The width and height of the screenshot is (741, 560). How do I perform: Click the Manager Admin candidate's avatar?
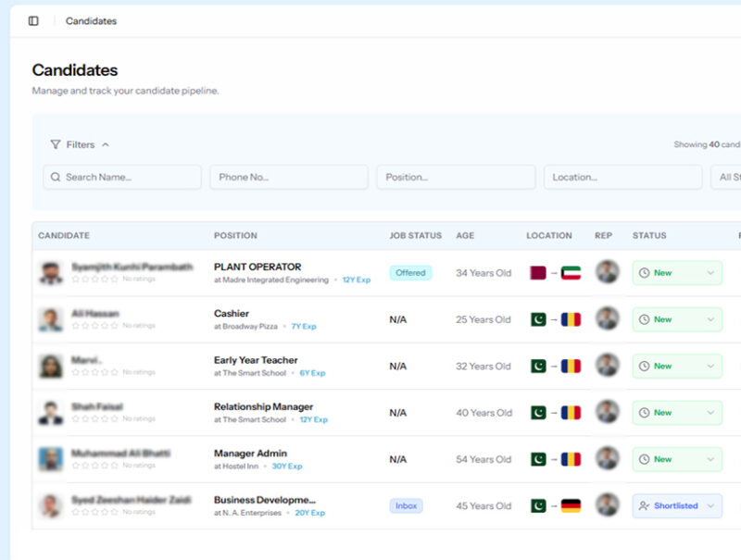tap(51, 459)
